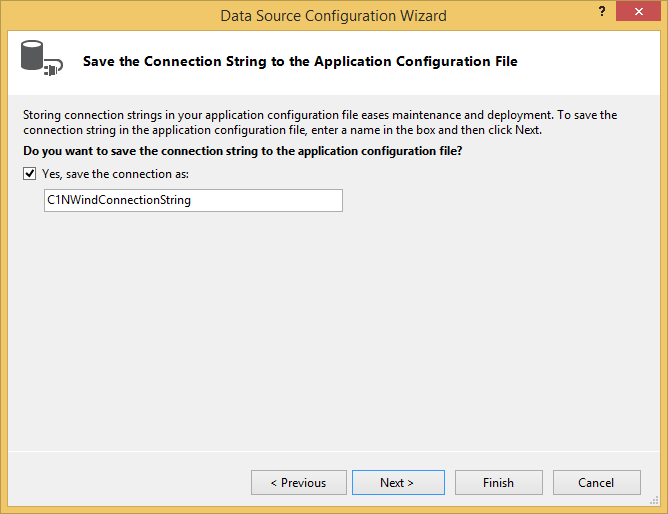
Task: Click Finish to complete the wizard
Action: tap(498, 482)
